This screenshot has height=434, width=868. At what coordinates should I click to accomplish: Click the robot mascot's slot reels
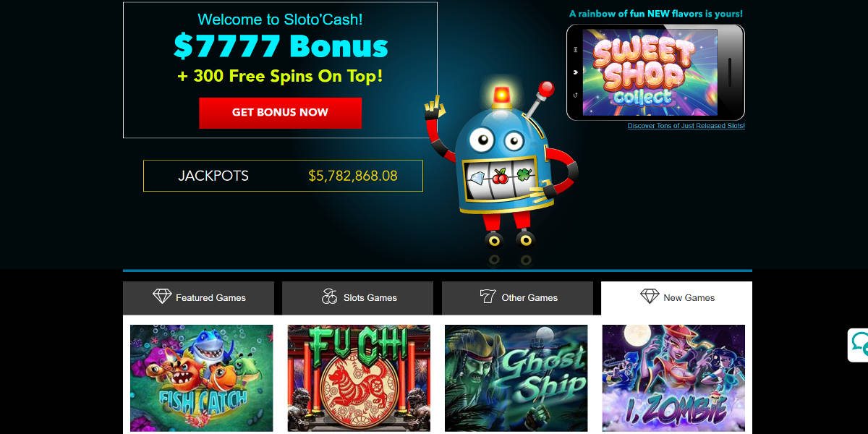point(499,175)
